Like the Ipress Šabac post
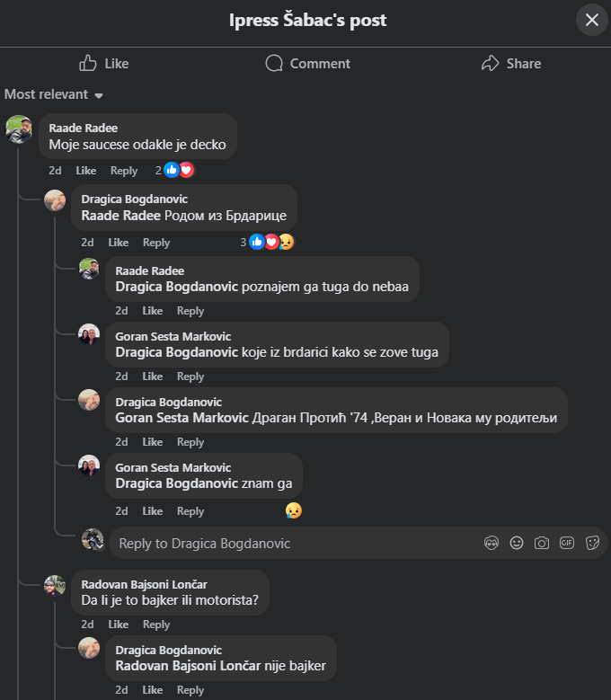Image resolution: width=611 pixels, height=700 pixels. click(x=103, y=63)
